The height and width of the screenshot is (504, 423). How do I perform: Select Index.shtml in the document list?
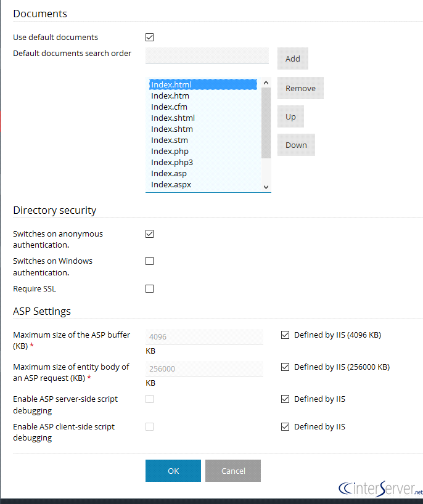(x=203, y=118)
